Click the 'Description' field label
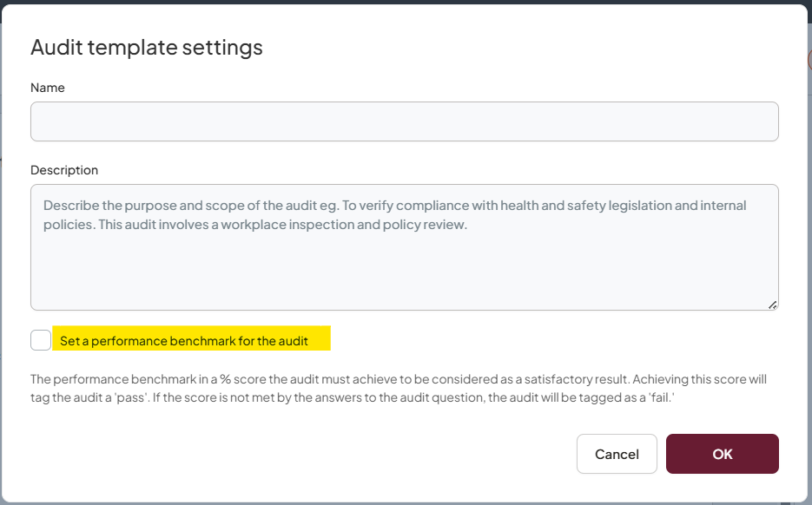The height and width of the screenshot is (505, 812). tap(64, 169)
